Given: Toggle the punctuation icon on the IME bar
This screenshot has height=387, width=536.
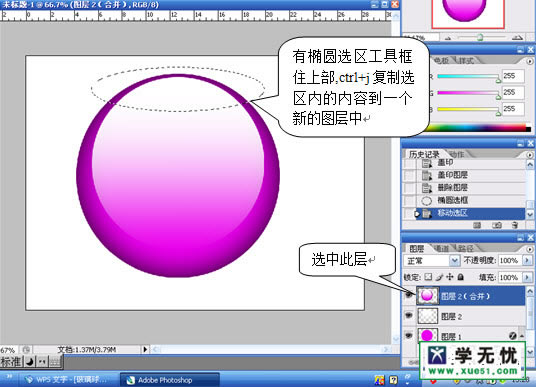Looking at the screenshot, I should [42, 362].
